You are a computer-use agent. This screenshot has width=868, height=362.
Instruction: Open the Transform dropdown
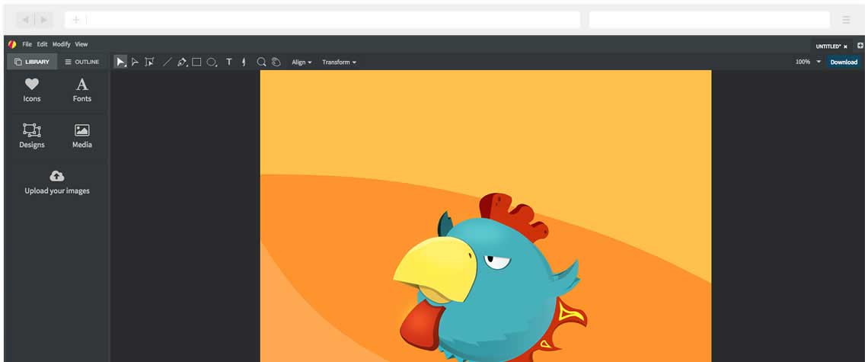(339, 62)
